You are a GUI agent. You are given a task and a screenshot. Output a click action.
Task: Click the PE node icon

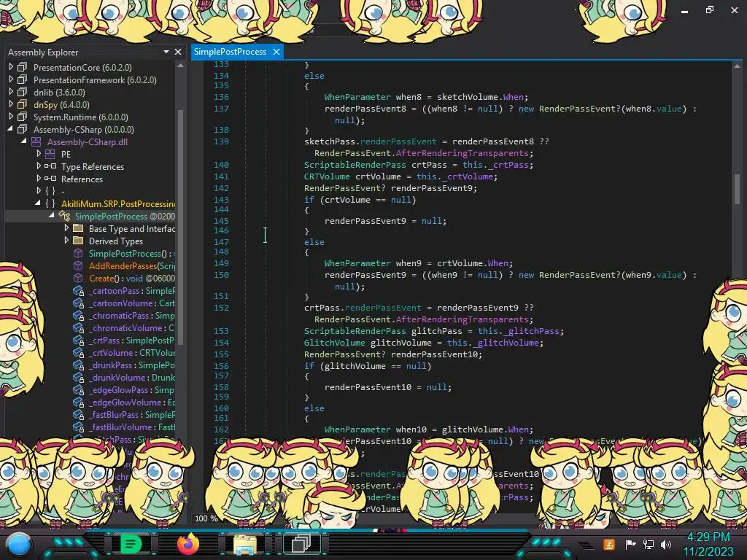[x=50, y=154]
